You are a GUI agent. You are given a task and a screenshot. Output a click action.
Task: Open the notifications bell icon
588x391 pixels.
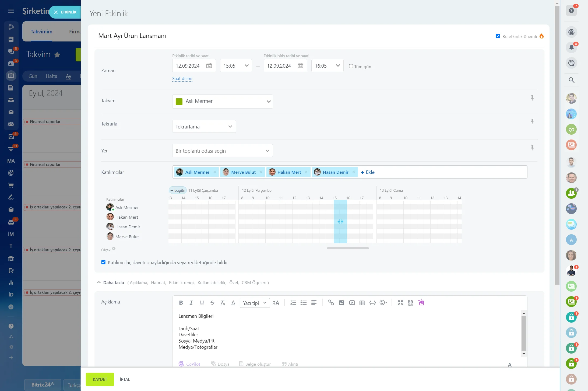pos(571,48)
